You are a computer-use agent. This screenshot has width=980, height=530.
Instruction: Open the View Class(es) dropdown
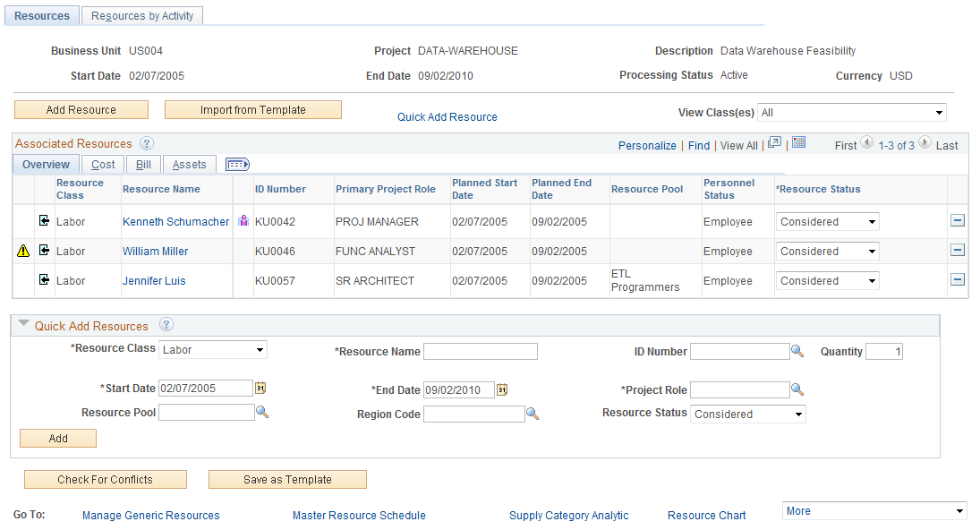852,113
